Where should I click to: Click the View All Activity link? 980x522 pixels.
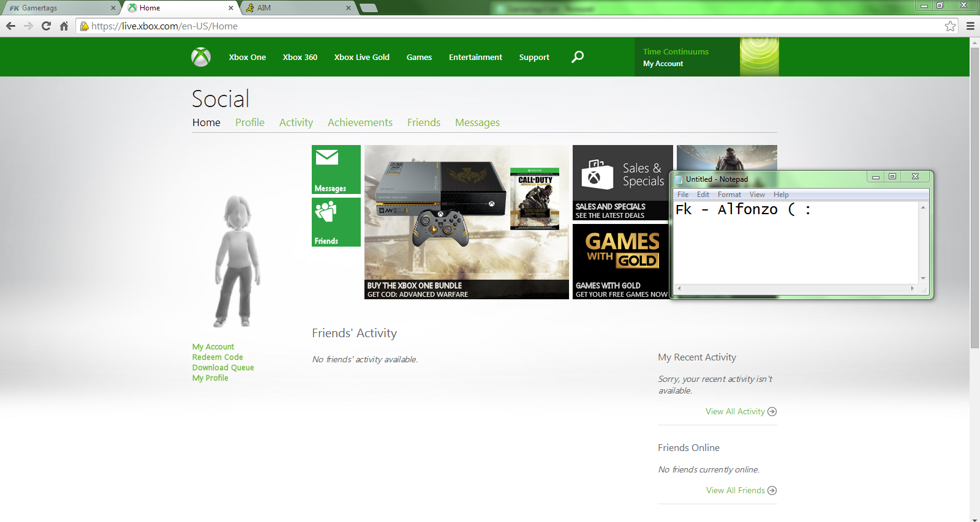click(x=735, y=411)
